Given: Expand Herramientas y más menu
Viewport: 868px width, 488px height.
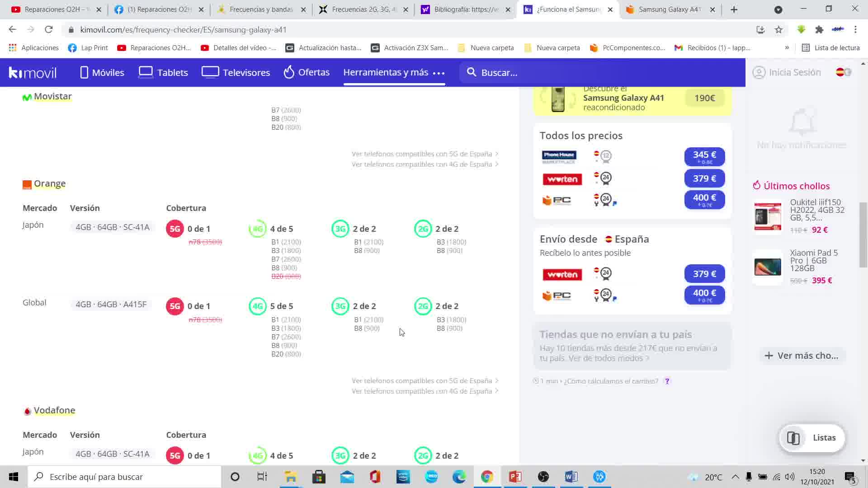Looking at the screenshot, I should (394, 72).
